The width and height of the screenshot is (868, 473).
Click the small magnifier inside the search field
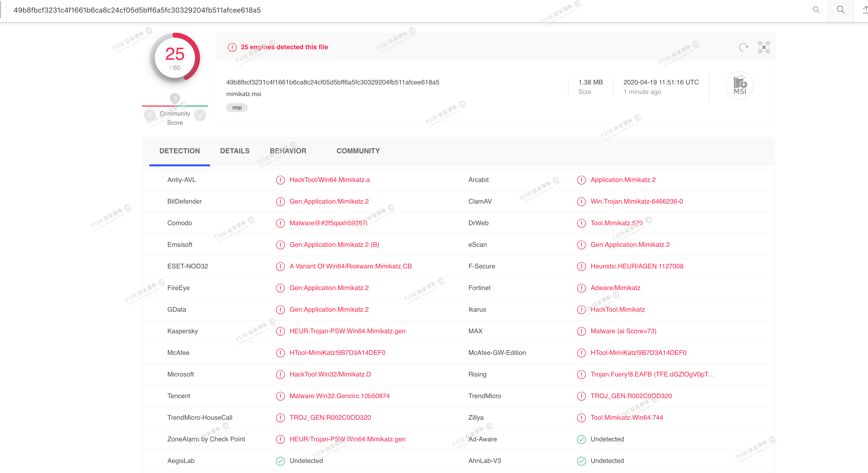point(816,10)
